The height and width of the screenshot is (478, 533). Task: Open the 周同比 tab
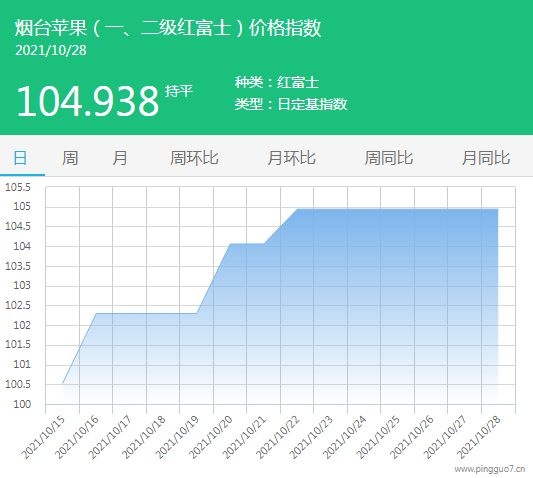[x=389, y=158]
